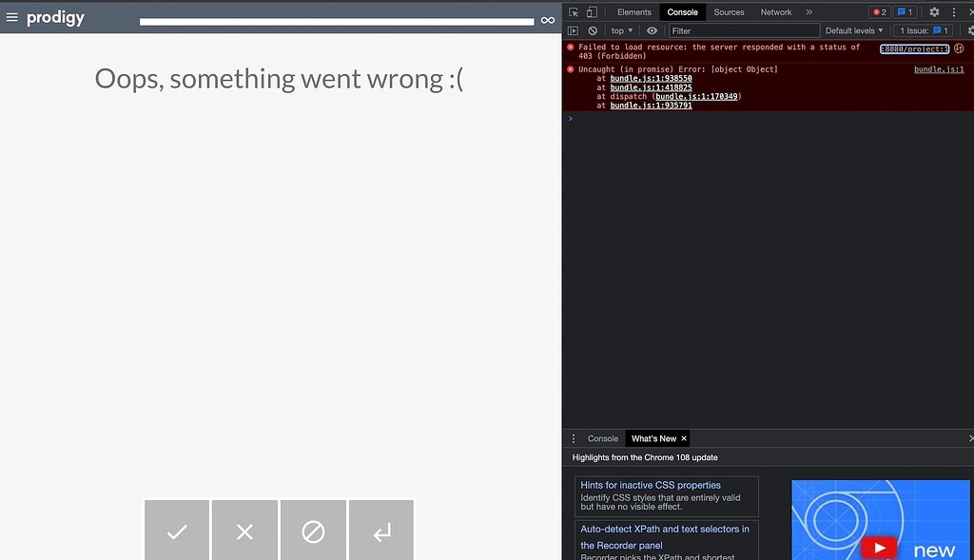Screen dimensions: 974x560
Task: Open the customize DevTools three-dot menu
Action: 954,11
